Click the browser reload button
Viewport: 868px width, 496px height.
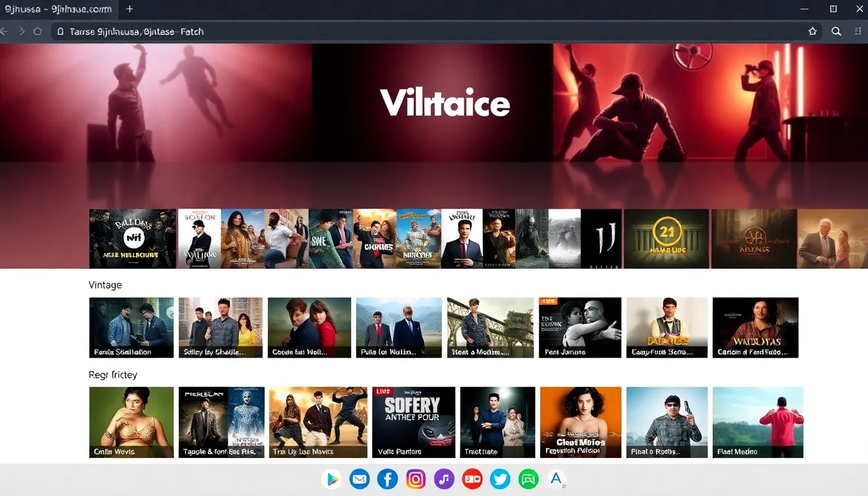[37, 31]
